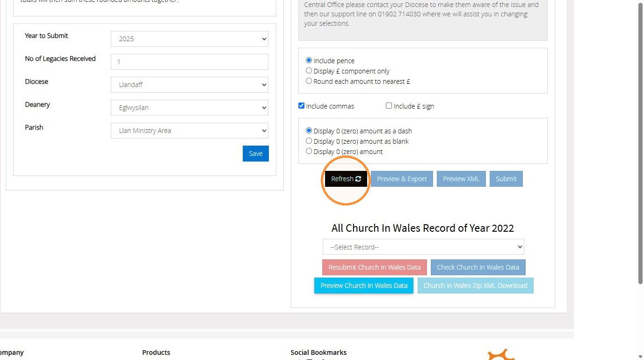Select Display 0 amount as a dash
Screen dimensions: 644x360
tap(309, 131)
